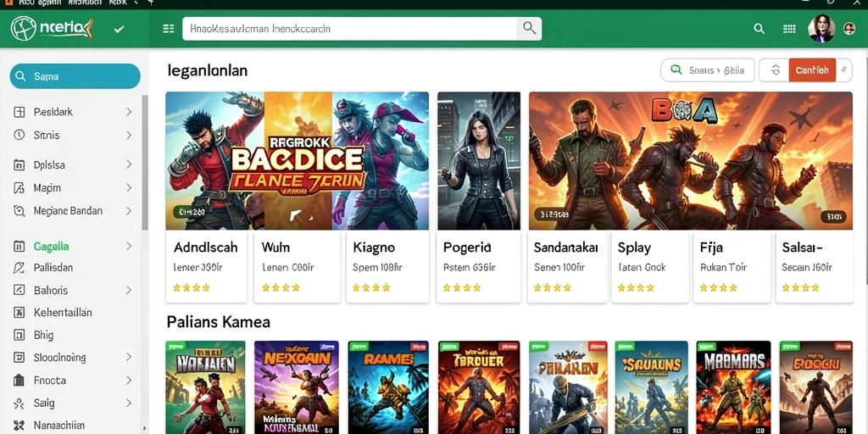Click the Bhig sidebar icon
This screenshot has width=868, height=434.
[19, 334]
